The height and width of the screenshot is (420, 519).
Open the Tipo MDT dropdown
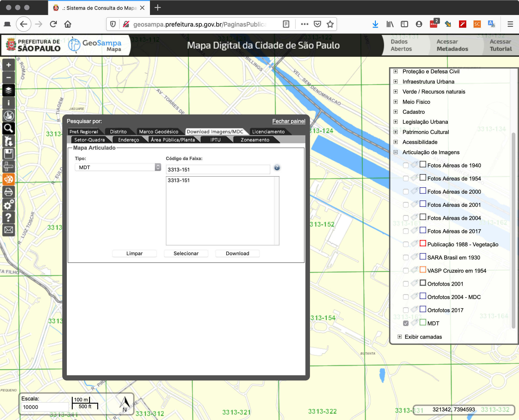tap(118, 167)
